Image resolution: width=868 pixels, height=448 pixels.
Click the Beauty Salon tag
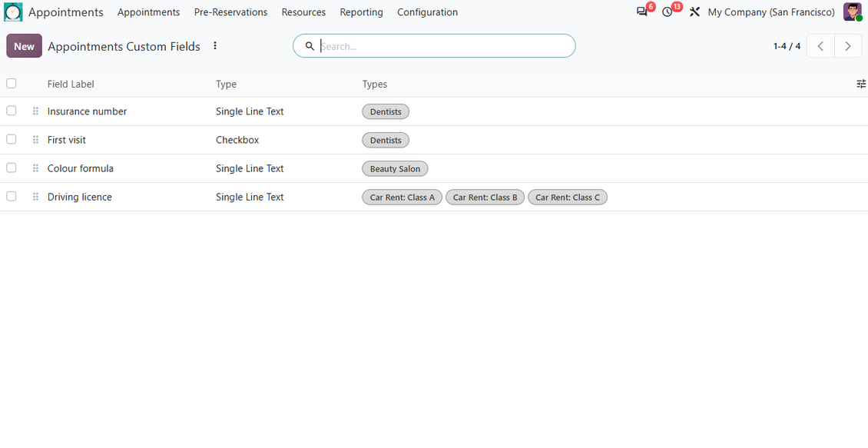click(x=396, y=169)
